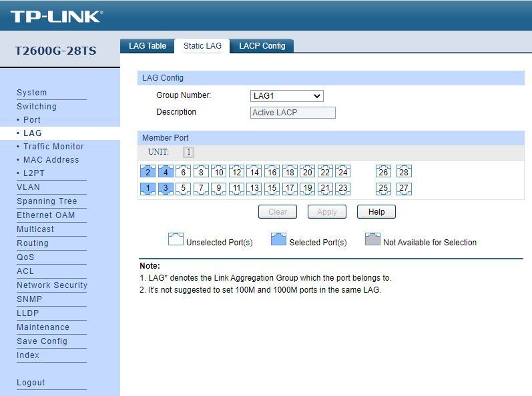
Task: Select member port 19
Action: [308, 189]
